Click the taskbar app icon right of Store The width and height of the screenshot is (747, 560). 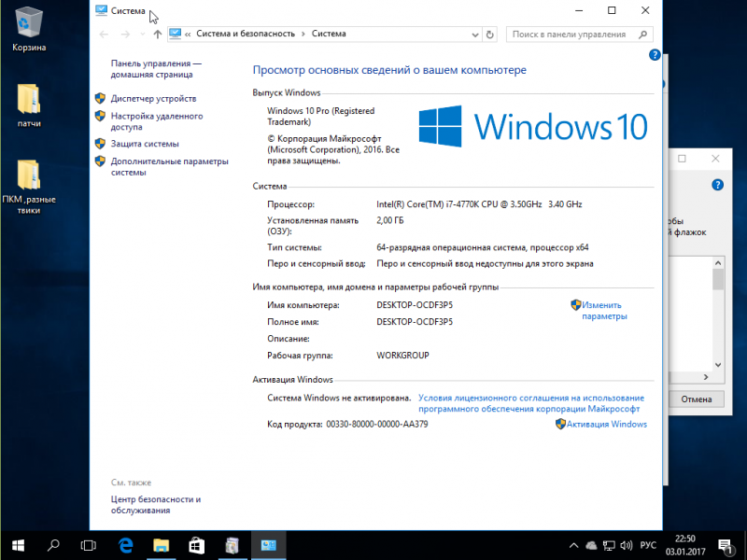click(x=233, y=545)
